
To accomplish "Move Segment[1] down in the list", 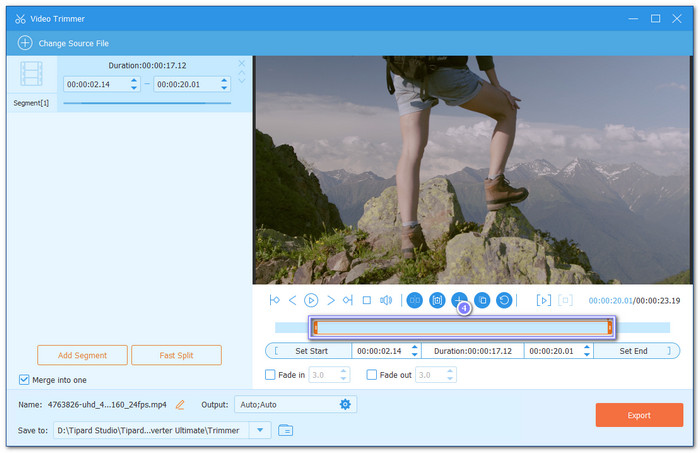I will coord(242,81).
